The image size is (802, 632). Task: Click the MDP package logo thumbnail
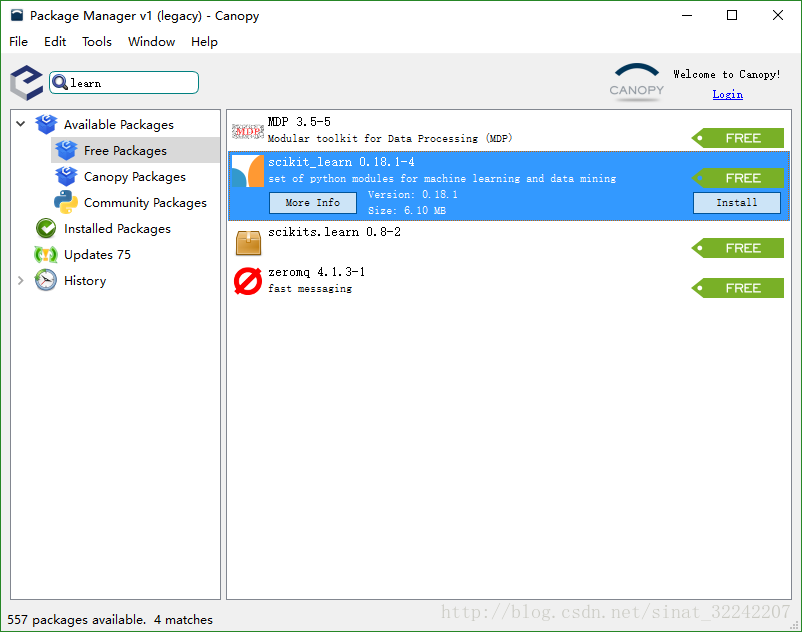[248, 131]
